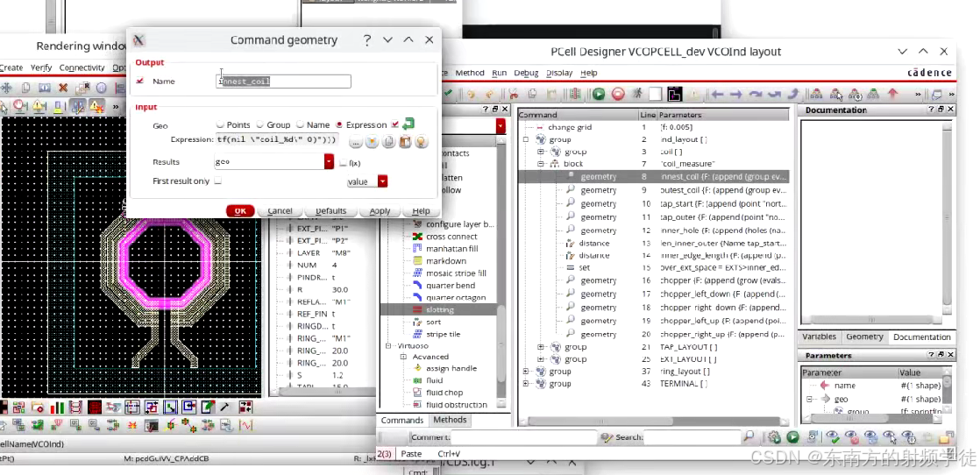Enable the First result only checkbox

pos(218,181)
